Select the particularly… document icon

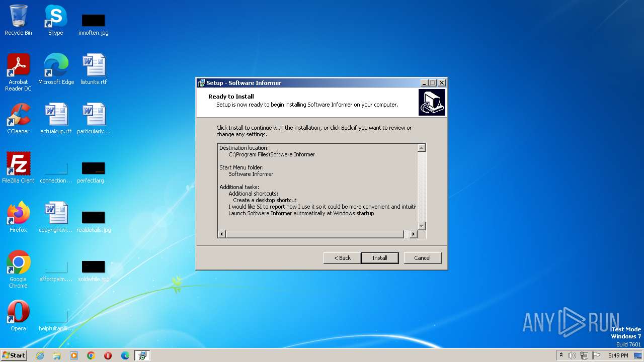click(94, 118)
